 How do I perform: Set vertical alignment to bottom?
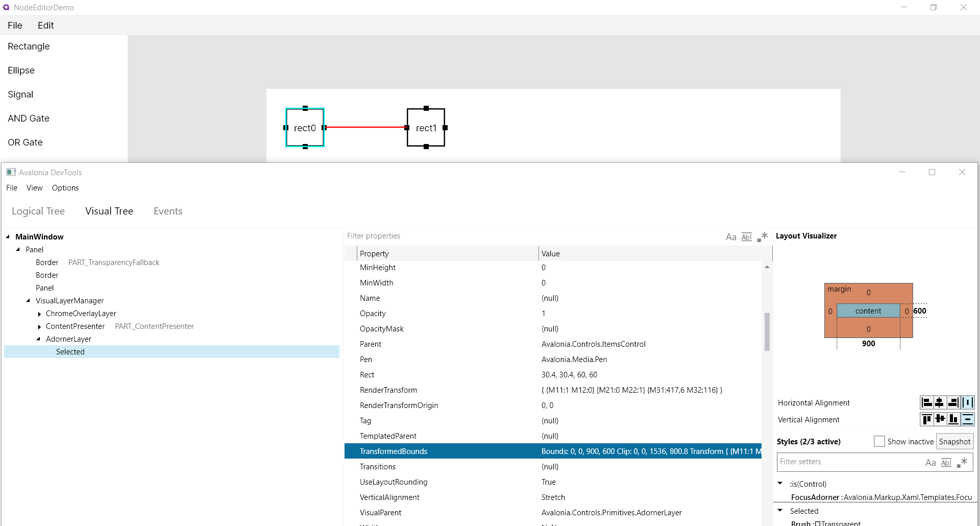point(953,419)
